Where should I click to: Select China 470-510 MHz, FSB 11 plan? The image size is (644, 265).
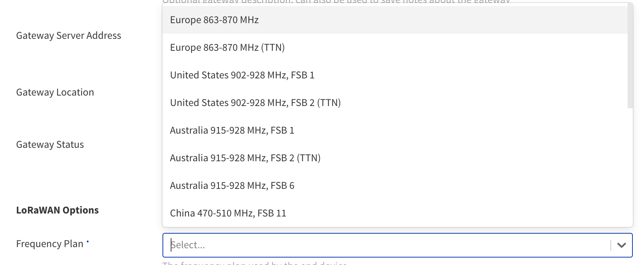[x=228, y=213]
